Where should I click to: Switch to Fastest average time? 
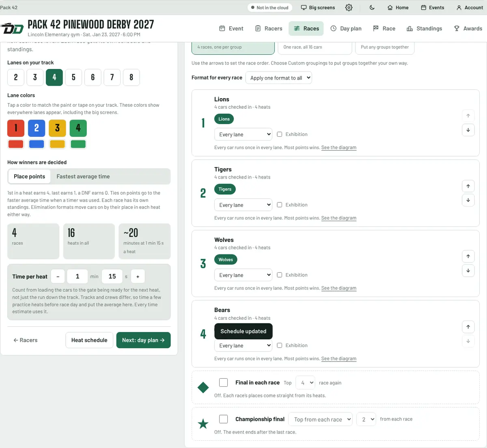83,177
